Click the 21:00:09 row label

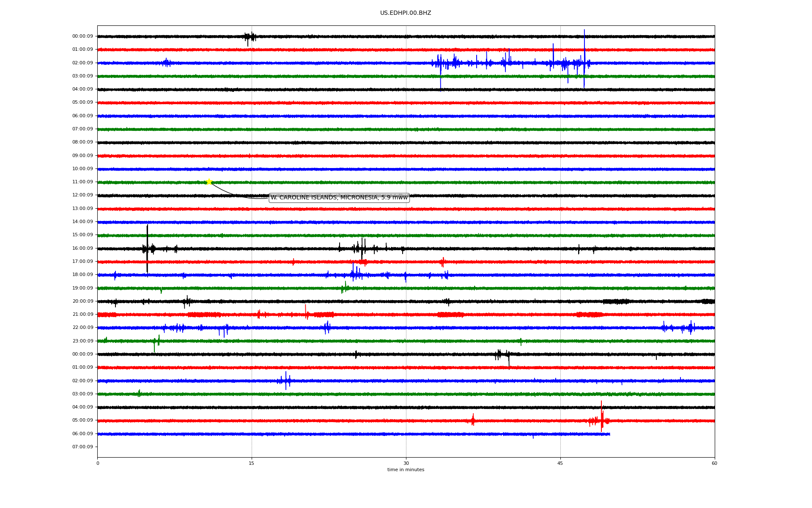click(x=82, y=315)
